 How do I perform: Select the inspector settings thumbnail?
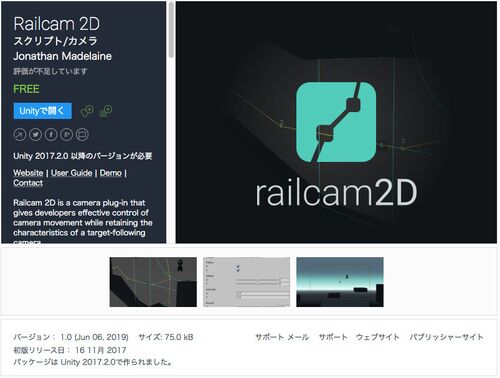246,282
